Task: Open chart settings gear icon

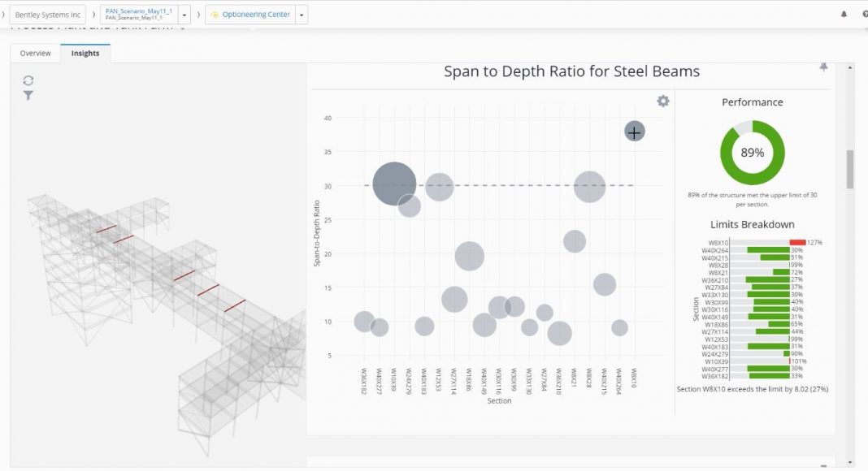Action: [663, 101]
